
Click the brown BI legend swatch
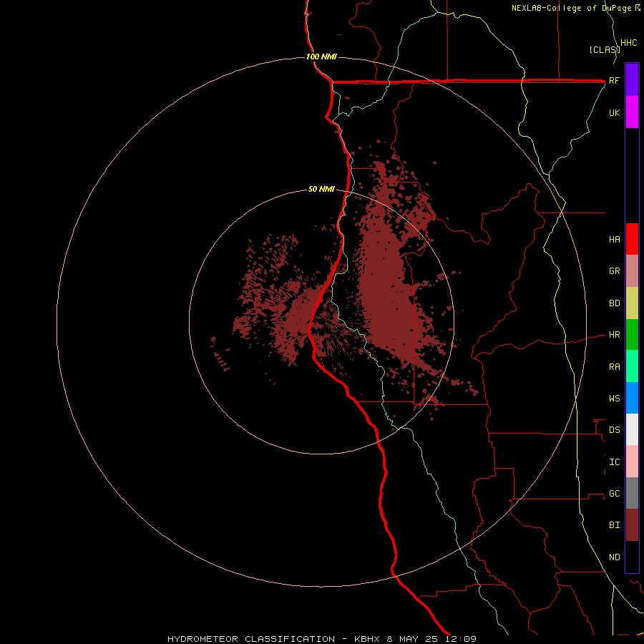click(632, 525)
